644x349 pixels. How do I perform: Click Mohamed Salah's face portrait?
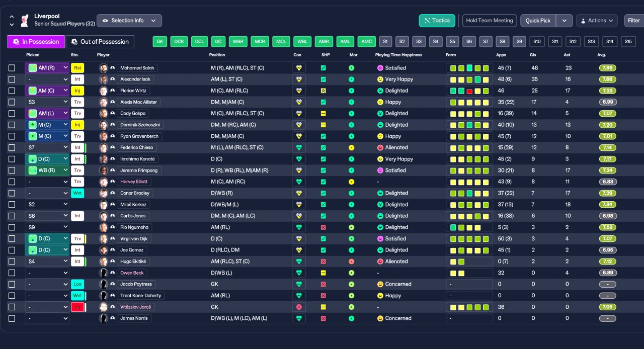pos(104,68)
